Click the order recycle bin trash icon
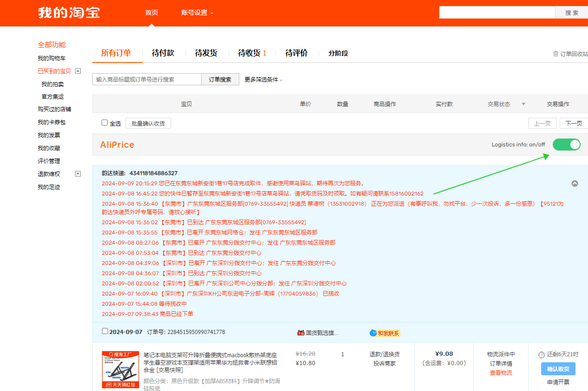Viewport: 588px width, 391px height. pyautogui.click(x=556, y=54)
